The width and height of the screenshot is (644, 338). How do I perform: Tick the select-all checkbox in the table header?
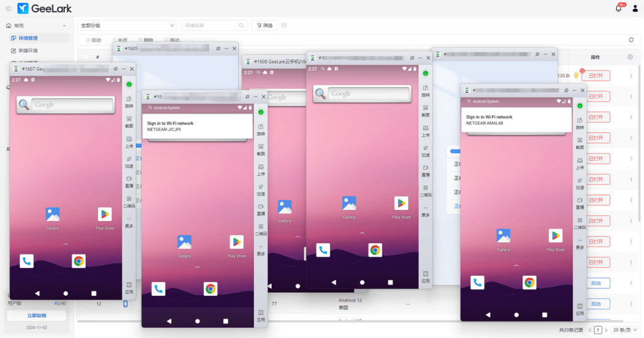(x=86, y=57)
